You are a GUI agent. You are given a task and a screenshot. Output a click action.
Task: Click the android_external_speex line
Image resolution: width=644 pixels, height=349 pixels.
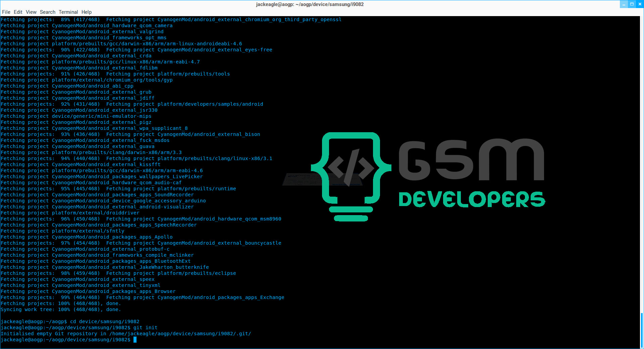pyautogui.click(x=77, y=279)
